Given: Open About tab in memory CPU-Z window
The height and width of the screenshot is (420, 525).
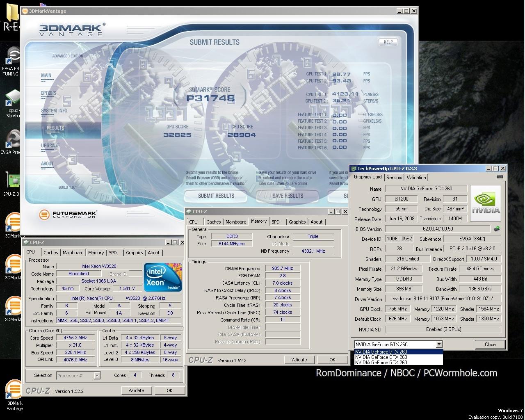Looking at the screenshot, I should tap(316, 222).
